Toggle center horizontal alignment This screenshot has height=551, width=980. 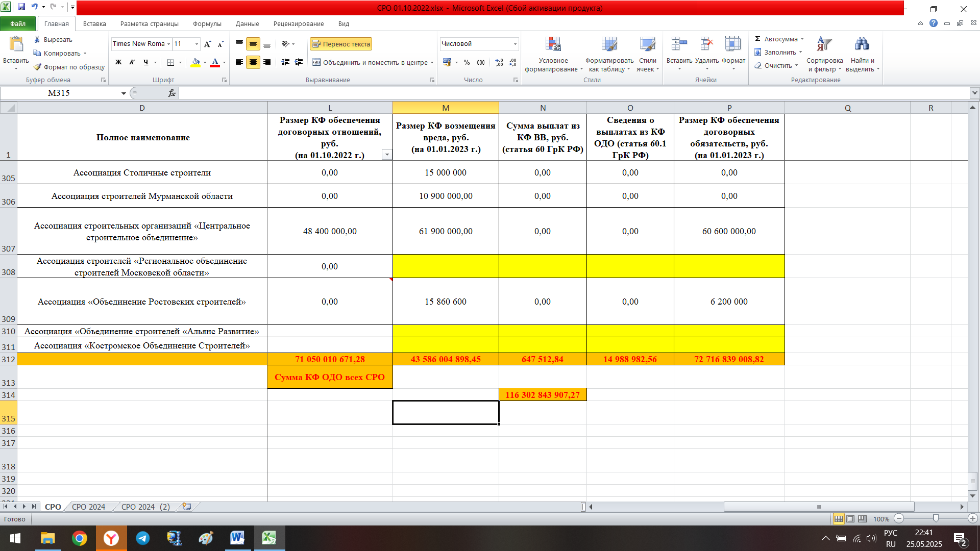[x=253, y=62]
